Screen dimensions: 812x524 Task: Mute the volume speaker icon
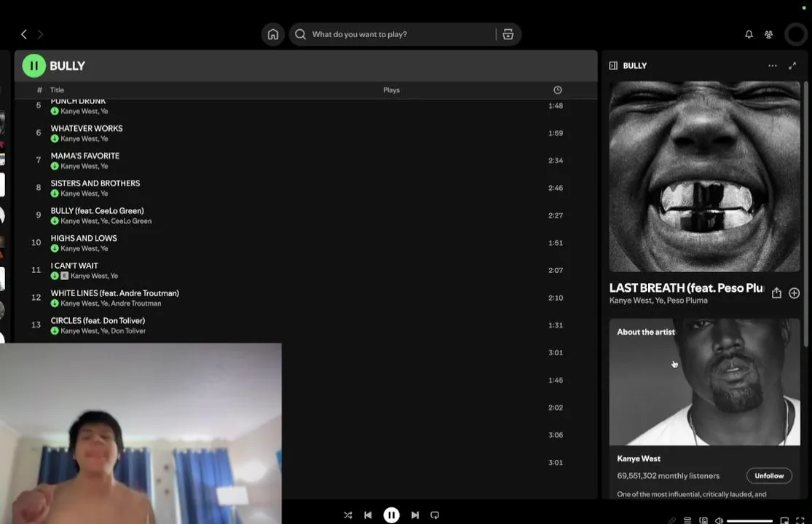(x=719, y=520)
